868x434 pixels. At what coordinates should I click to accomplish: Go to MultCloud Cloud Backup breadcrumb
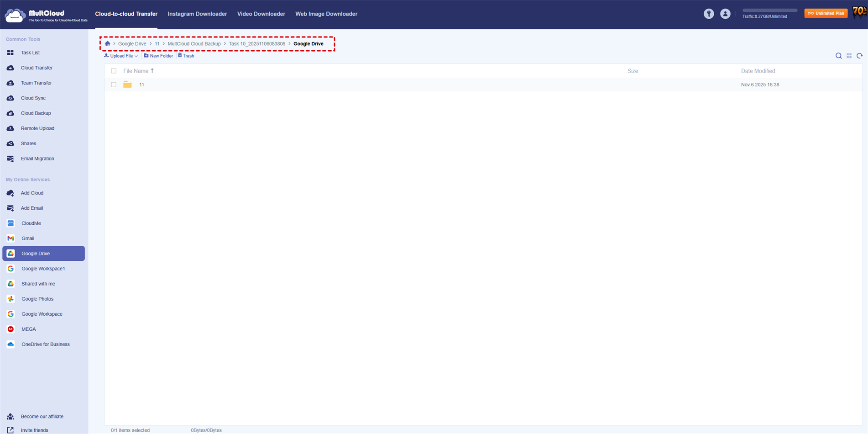(x=194, y=44)
